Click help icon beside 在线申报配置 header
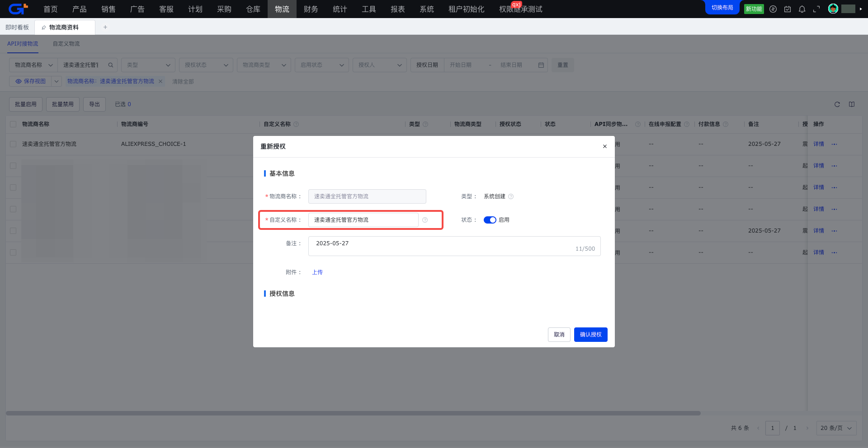This screenshot has width=868, height=448. pyautogui.click(x=687, y=124)
